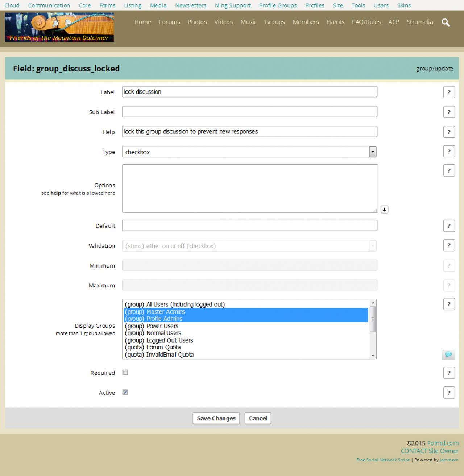This screenshot has width=464, height=476.
Task: Select Profile Admins in Display Groups
Action: (x=246, y=319)
